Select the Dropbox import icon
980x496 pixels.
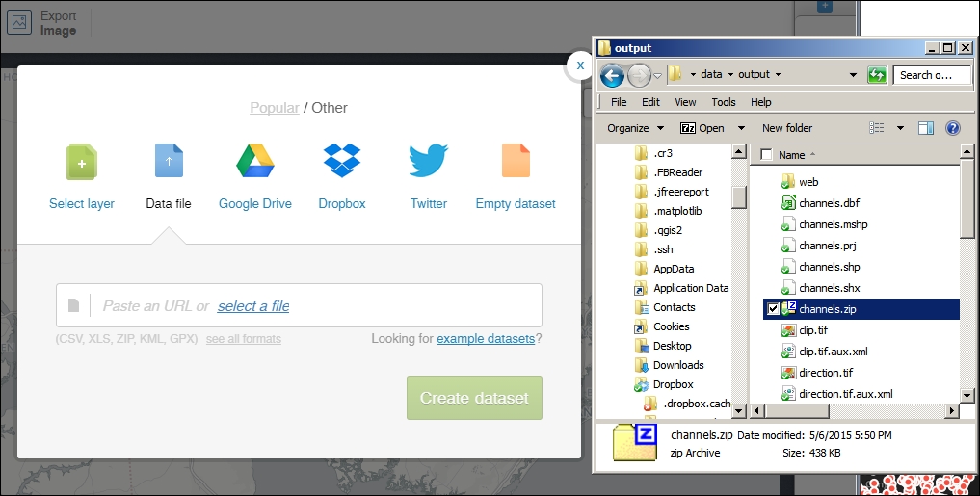coord(342,161)
